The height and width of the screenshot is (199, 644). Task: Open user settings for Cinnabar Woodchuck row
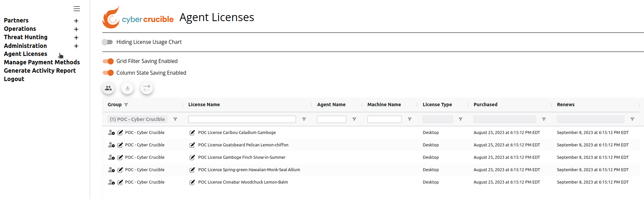(111, 182)
